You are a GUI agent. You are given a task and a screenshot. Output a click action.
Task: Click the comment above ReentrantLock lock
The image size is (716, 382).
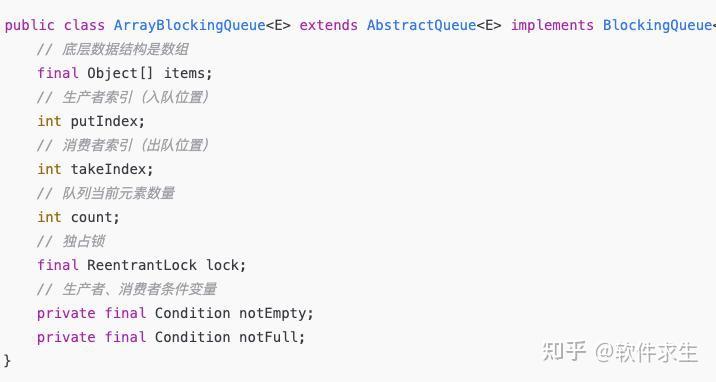pos(71,241)
